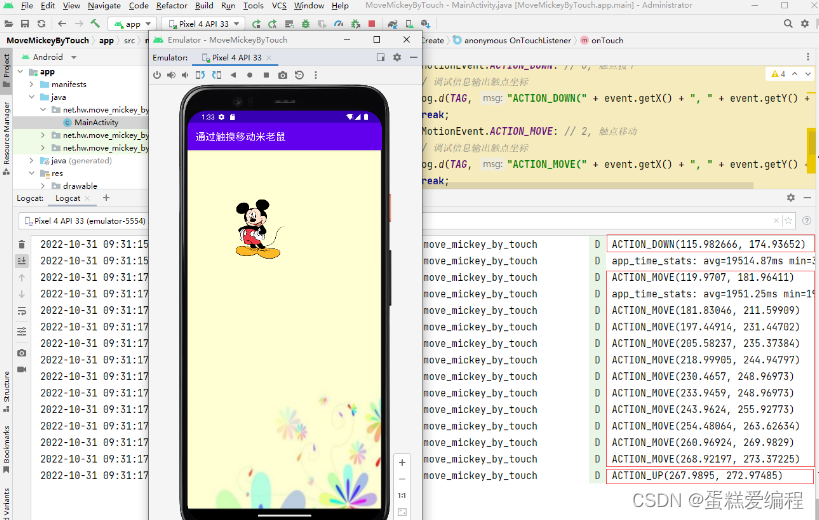Image resolution: width=819 pixels, height=520 pixels.
Task: Open the Structure side tool window
Action: 6,391
